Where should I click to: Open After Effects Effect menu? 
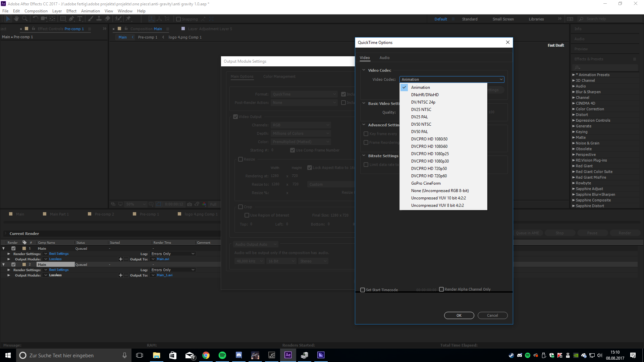point(72,11)
